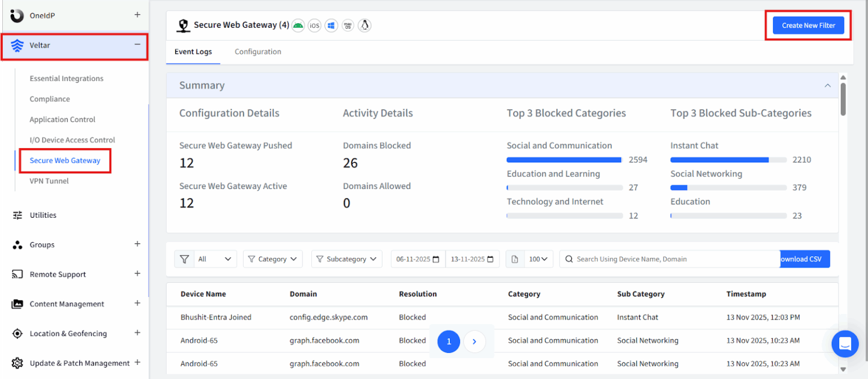
Task: Open the chat support bubble
Action: (x=845, y=343)
